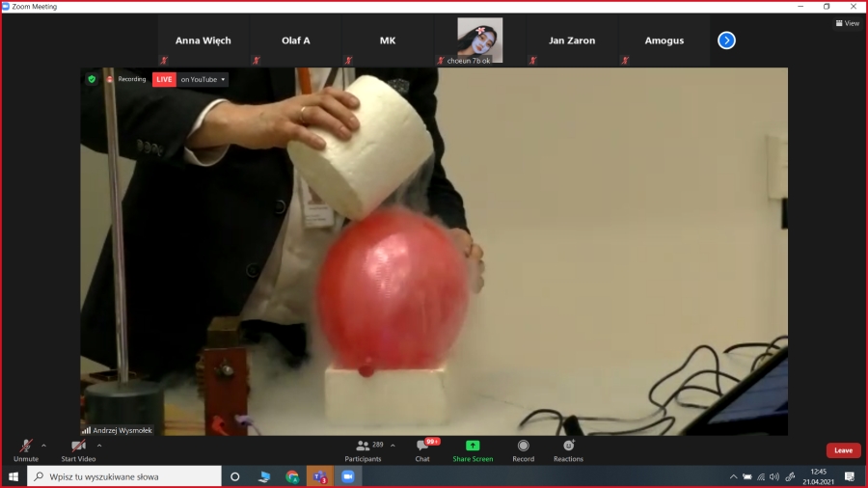This screenshot has height=488, width=868.
Task: Show next participants with the blue arrow
Action: pyautogui.click(x=727, y=41)
